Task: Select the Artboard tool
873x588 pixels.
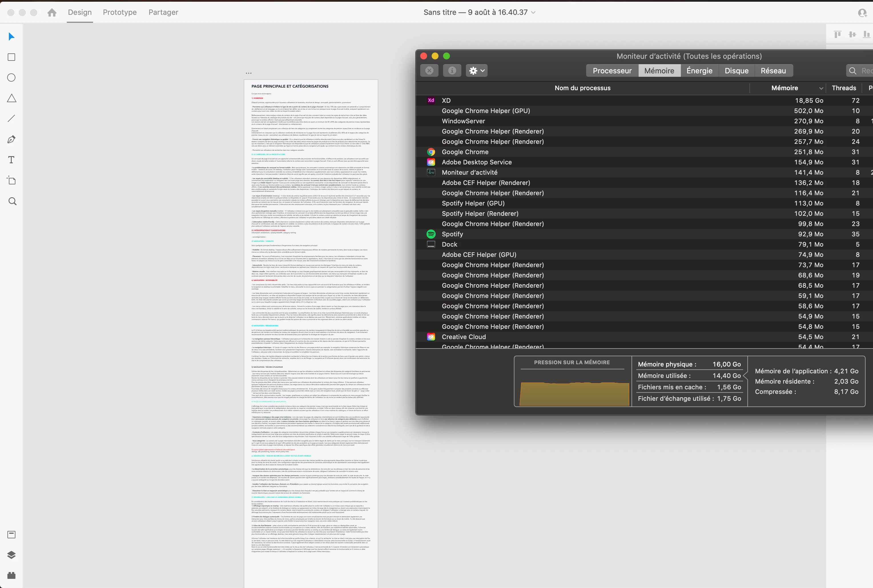Action: (12, 180)
